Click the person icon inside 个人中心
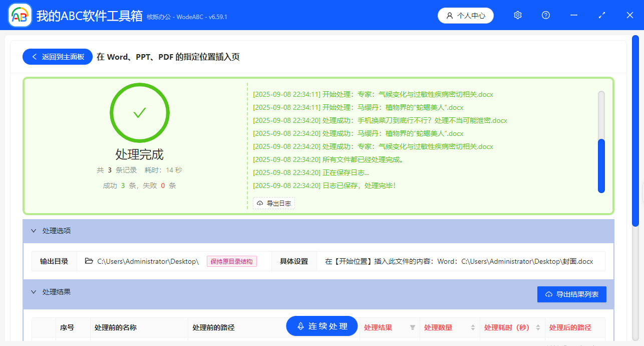This screenshot has height=346, width=644. click(449, 15)
